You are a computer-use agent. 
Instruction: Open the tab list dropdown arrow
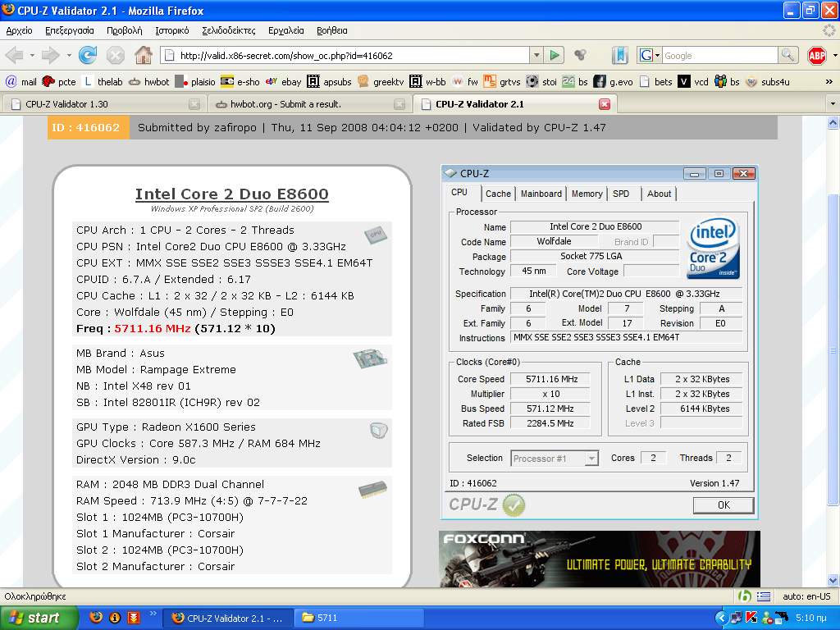833,103
